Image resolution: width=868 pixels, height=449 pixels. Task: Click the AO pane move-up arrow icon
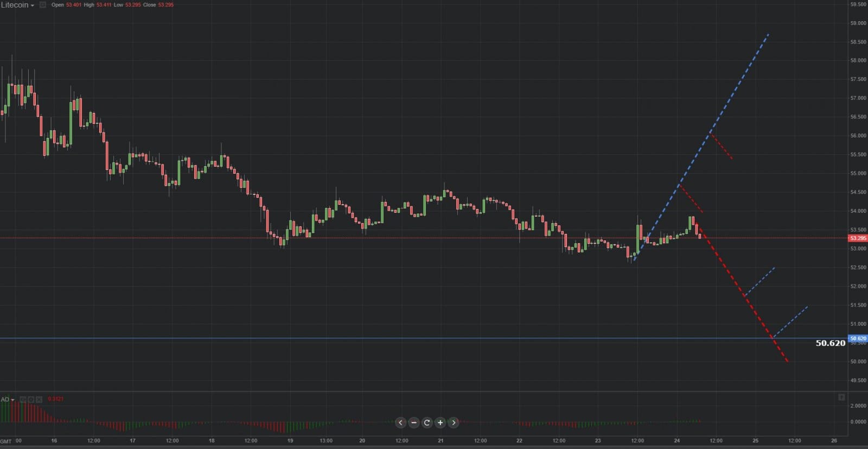coord(841,397)
